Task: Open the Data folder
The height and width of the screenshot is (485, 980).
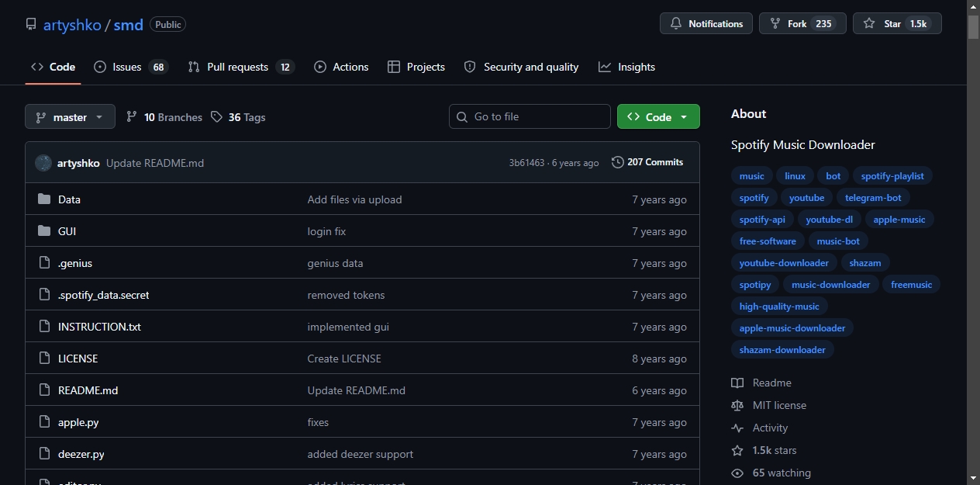Action: point(69,199)
